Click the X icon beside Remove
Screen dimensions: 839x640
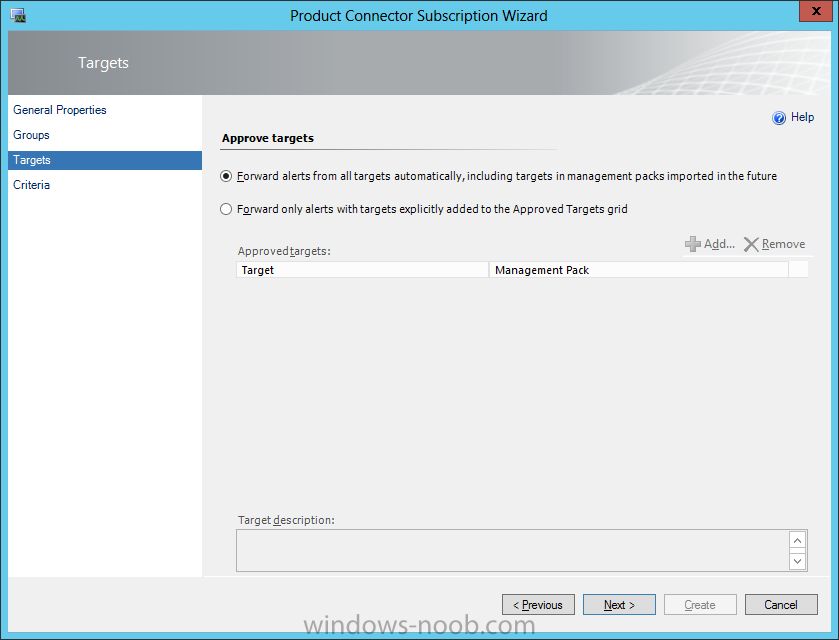pos(751,244)
